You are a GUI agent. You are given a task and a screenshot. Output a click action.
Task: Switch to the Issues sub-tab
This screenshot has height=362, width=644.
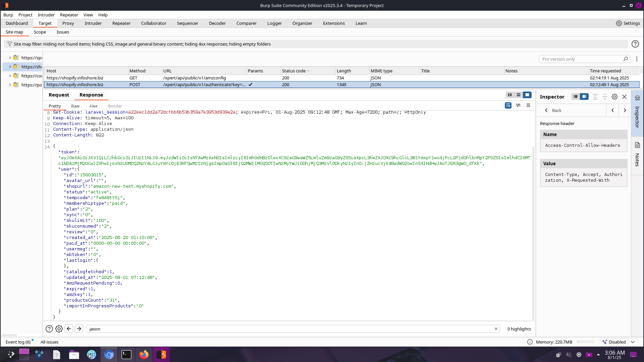tap(63, 32)
